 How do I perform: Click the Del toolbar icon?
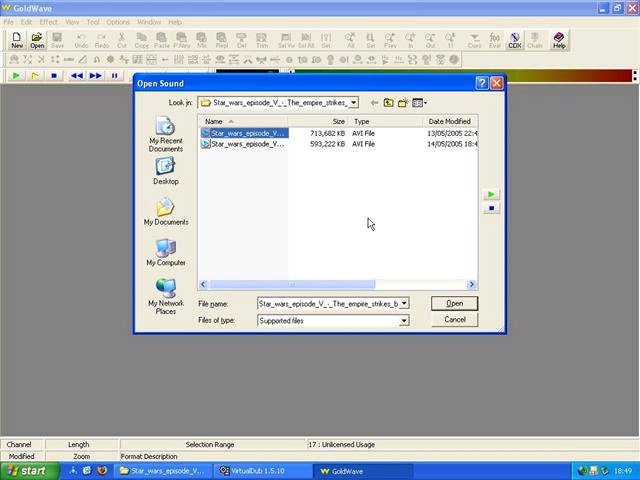tap(242, 40)
